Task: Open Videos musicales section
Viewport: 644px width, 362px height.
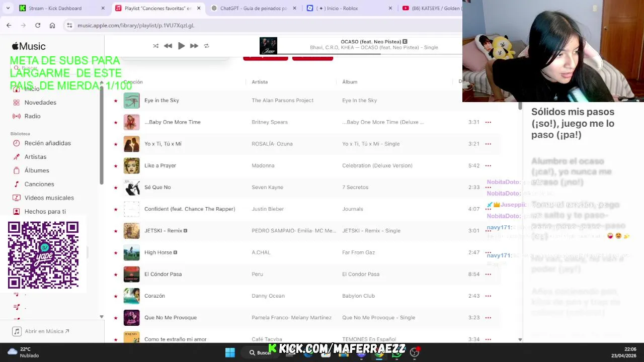Action: pyautogui.click(x=49, y=198)
